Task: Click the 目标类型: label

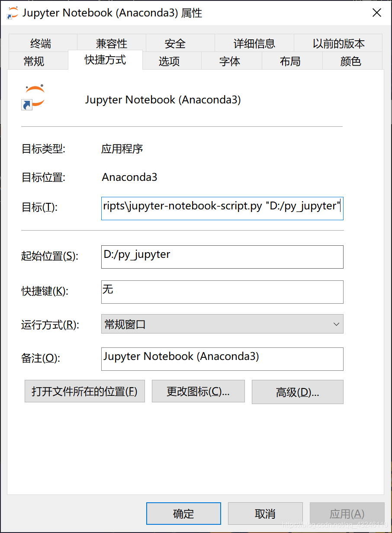Action: 43,149
